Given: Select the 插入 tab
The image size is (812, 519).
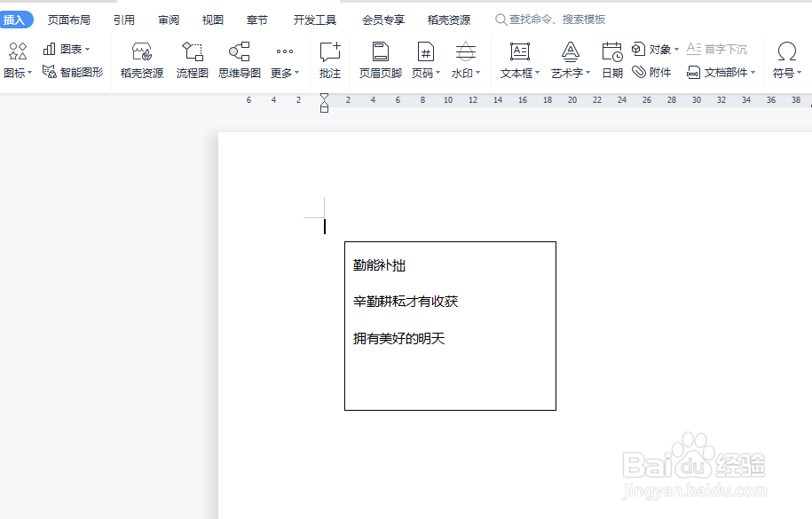Looking at the screenshot, I should tap(15, 20).
